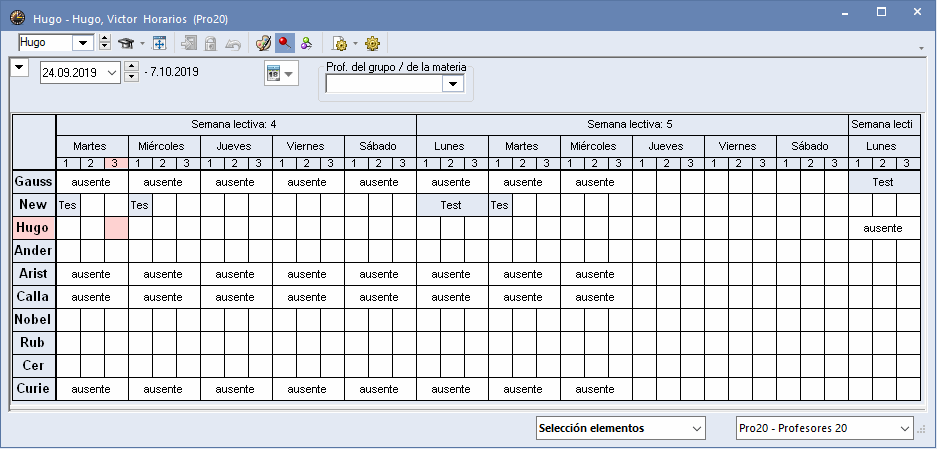The height and width of the screenshot is (449, 937).
Task: Click the calendar icon beside the date range
Action: click(x=273, y=74)
